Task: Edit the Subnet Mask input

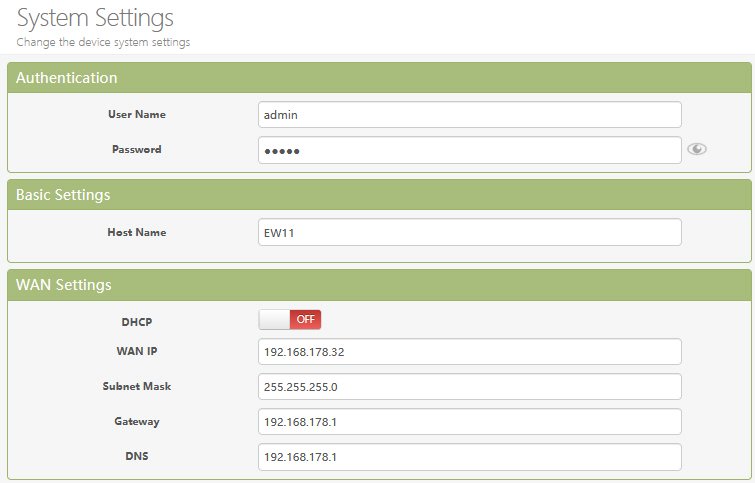Action: (x=469, y=386)
